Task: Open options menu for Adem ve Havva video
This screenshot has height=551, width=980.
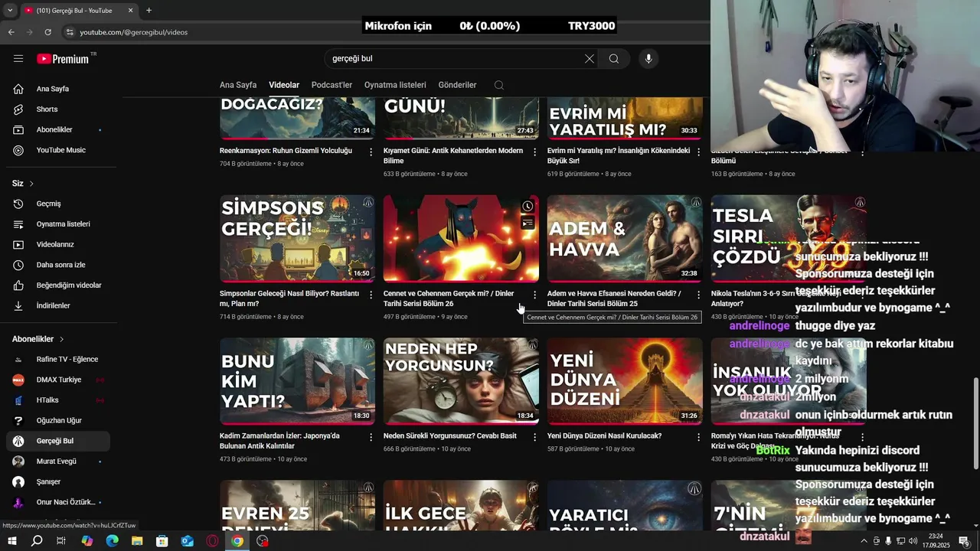Action: 698,295
